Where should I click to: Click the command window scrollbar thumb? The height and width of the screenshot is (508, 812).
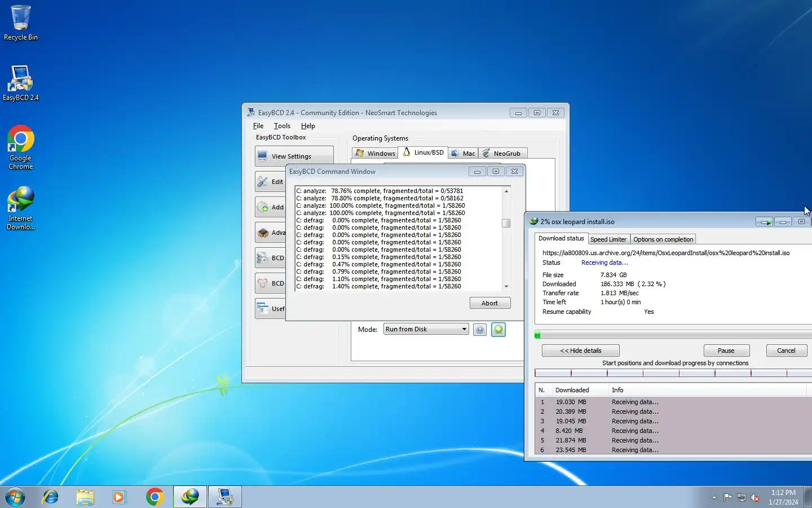coord(506,223)
